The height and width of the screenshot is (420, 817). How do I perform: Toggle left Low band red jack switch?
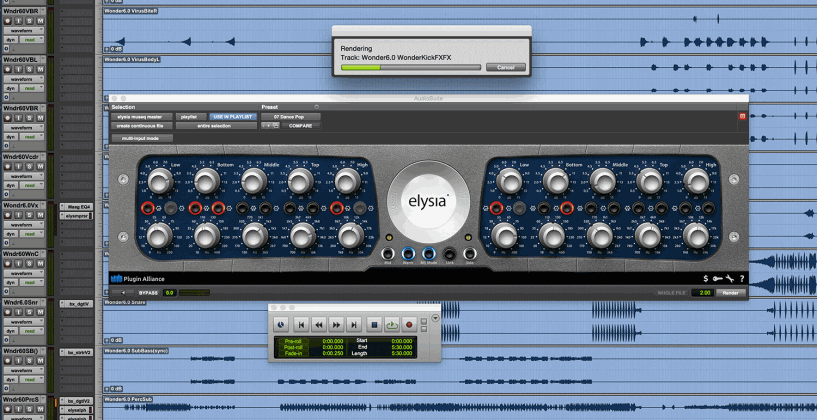pyautogui.click(x=148, y=208)
